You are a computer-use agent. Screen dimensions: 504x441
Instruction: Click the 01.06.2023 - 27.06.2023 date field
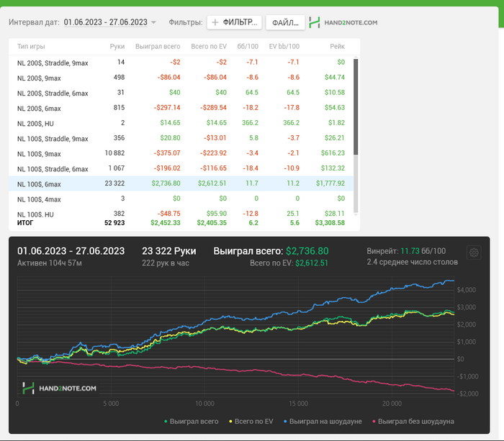pyautogui.click(x=105, y=22)
